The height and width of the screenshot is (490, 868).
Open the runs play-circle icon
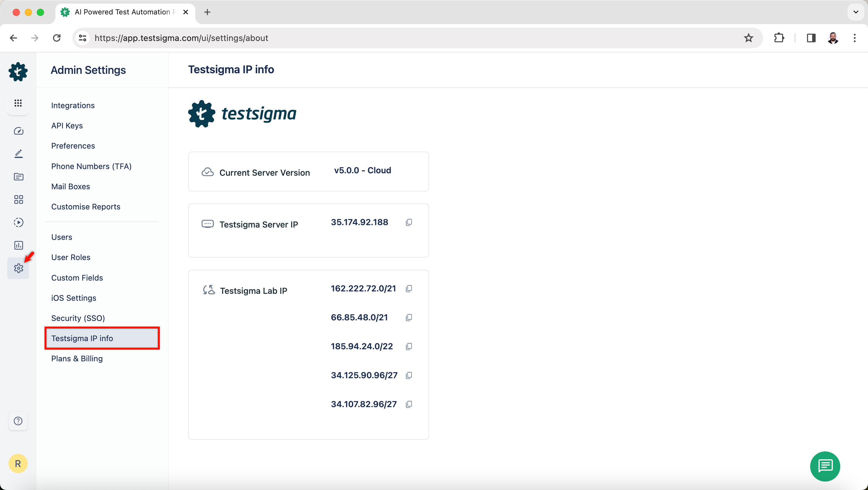[x=18, y=222]
